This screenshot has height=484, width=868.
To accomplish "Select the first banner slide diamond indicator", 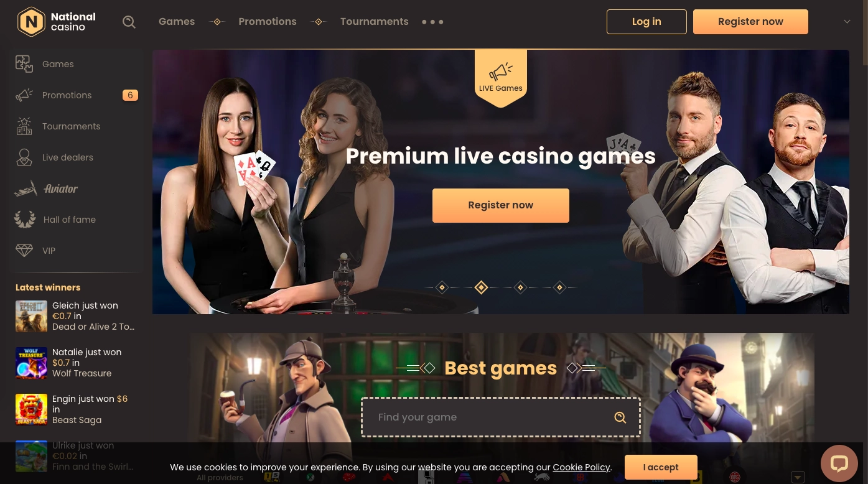I will (442, 287).
